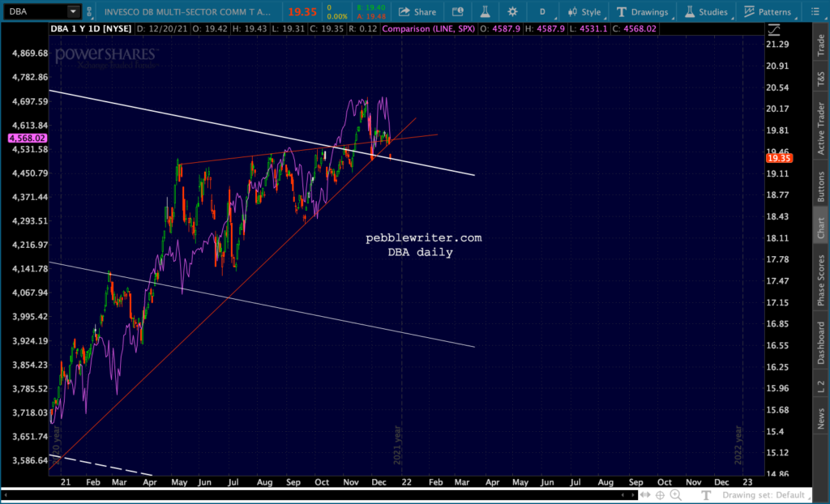Click the orange 19.35 price axis label
The width and height of the screenshot is (830, 504).
tap(778, 158)
